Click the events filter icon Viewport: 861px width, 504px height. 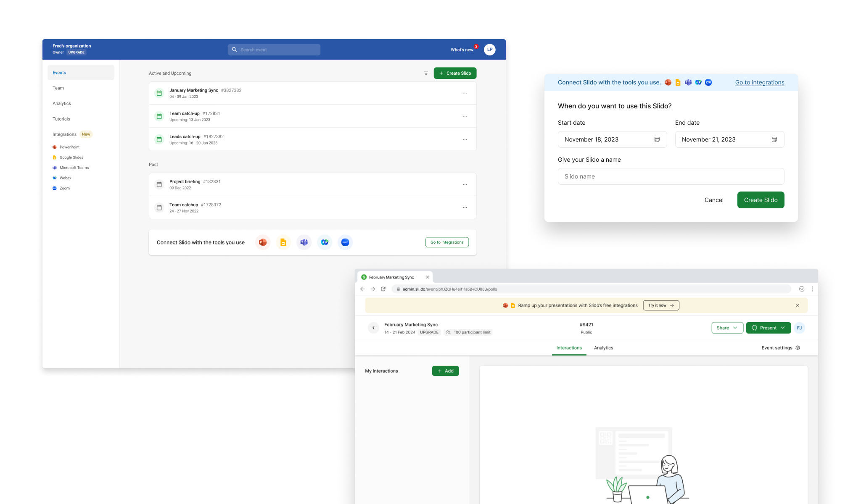(426, 73)
